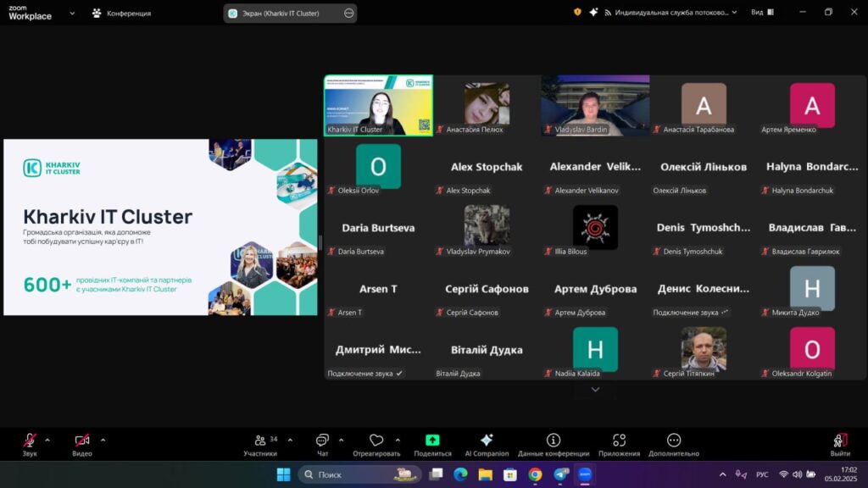The width and height of the screenshot is (868, 488).
Task: Open the Zoom Workplace dropdown arrow
Action: point(72,13)
